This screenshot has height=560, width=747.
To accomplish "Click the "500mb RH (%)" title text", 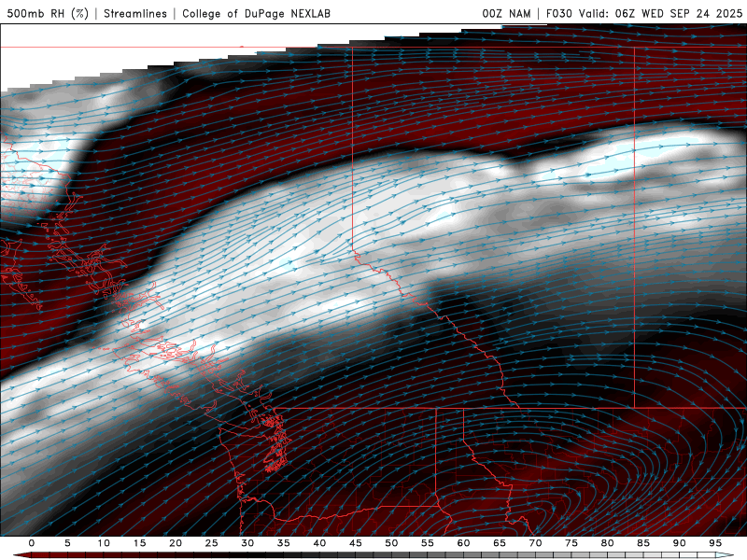I will tap(48, 13).
